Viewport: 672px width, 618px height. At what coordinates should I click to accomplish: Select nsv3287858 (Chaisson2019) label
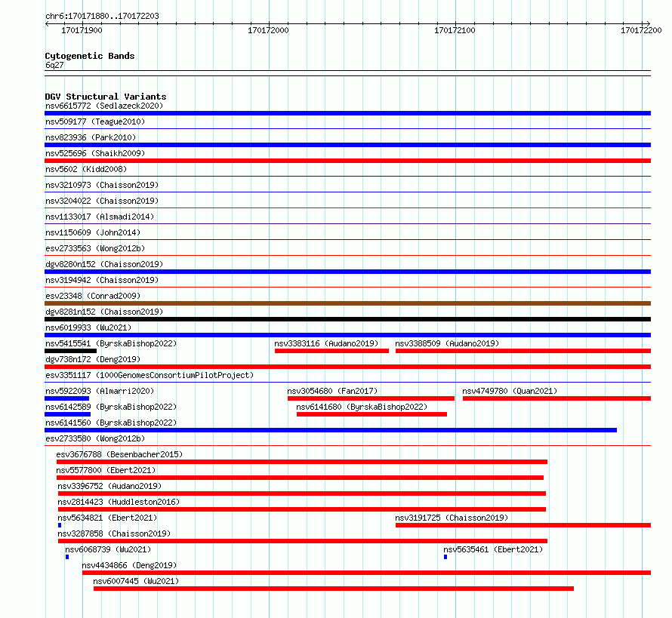[115, 533]
